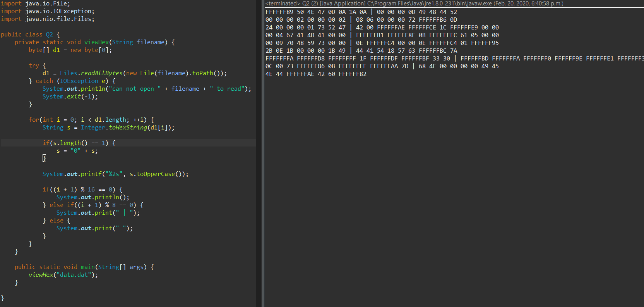
Task: Click the print(" ") statement in the else block
Action: [94, 228]
